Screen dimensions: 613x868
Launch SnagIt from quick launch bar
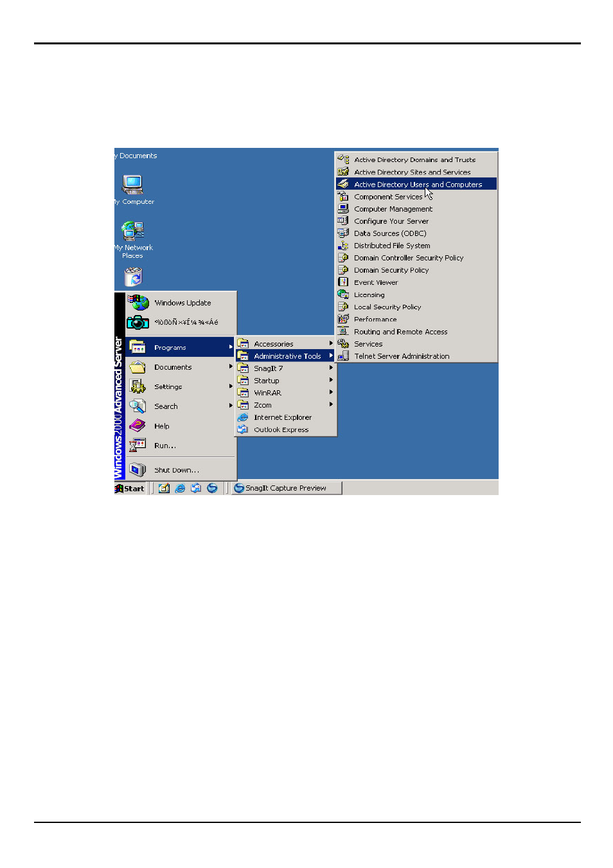212,489
